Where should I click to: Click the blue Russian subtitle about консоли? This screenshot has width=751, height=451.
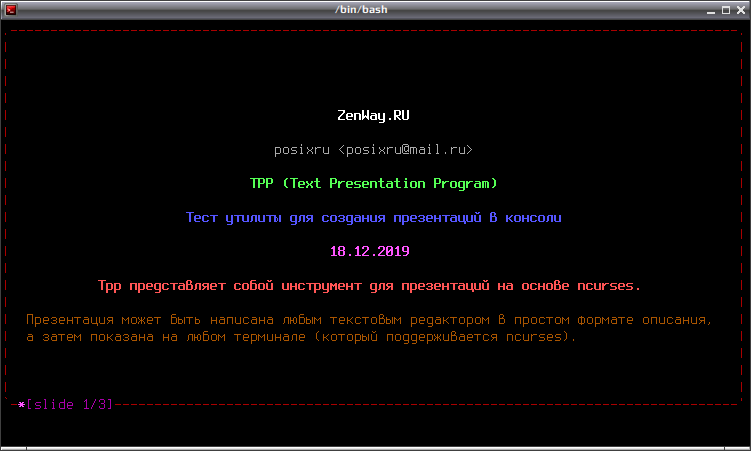pos(373,217)
